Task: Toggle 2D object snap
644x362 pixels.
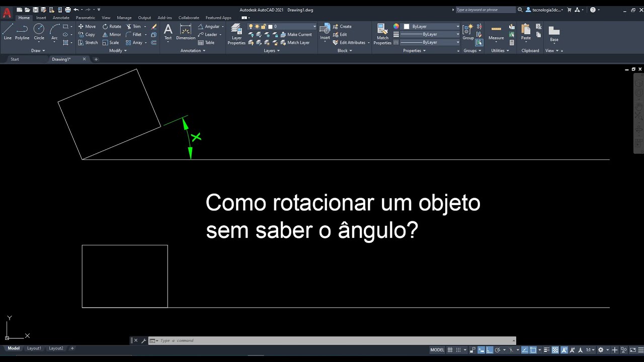Action: 533,350
